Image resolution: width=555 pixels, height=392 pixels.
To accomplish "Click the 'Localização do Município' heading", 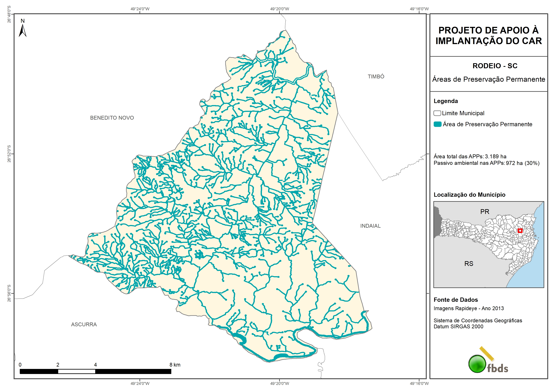I will (469, 195).
